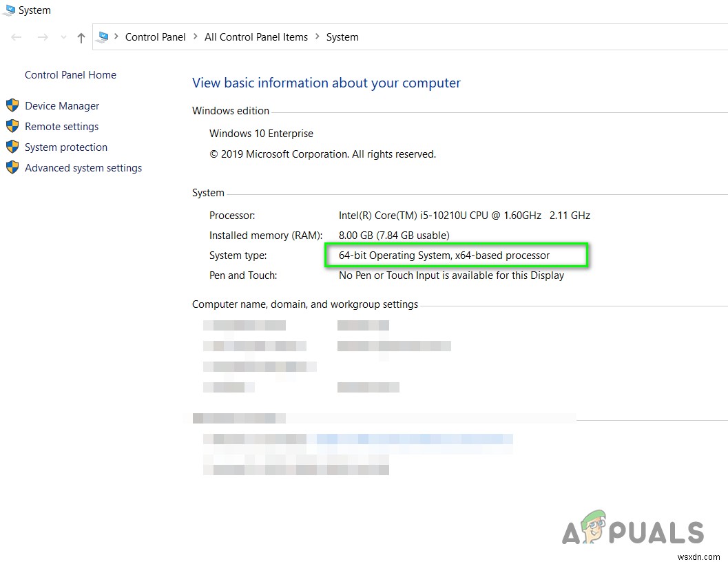Image resolution: width=728 pixels, height=564 pixels.
Task: Click the Processor: label
Action: click(232, 216)
